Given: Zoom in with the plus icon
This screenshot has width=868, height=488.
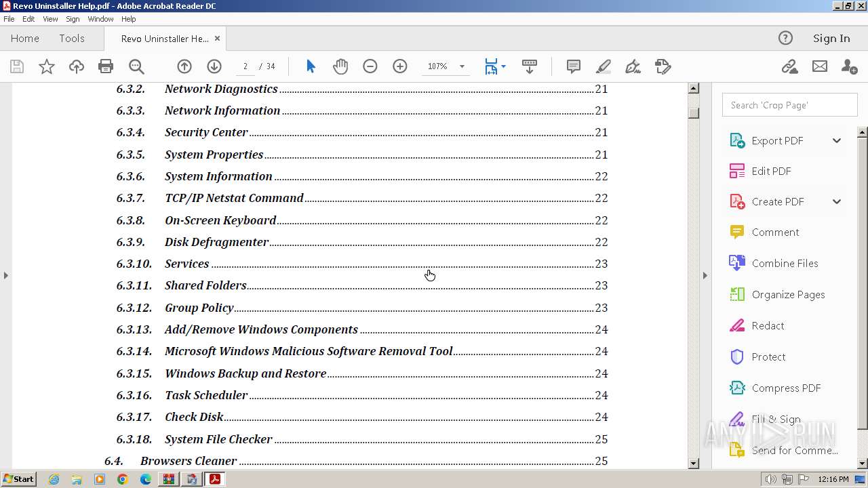Looking at the screenshot, I should tap(400, 66).
